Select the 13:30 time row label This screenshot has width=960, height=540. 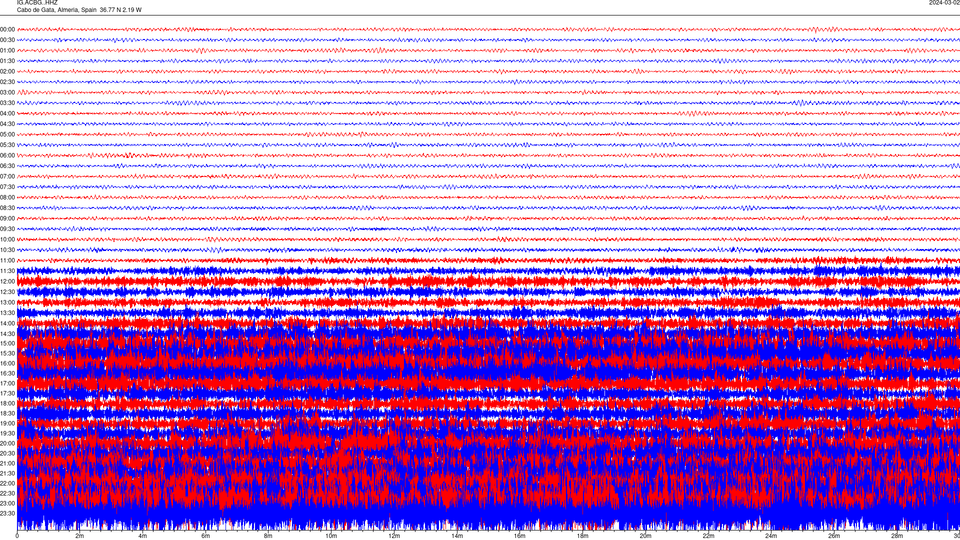pos(7,312)
